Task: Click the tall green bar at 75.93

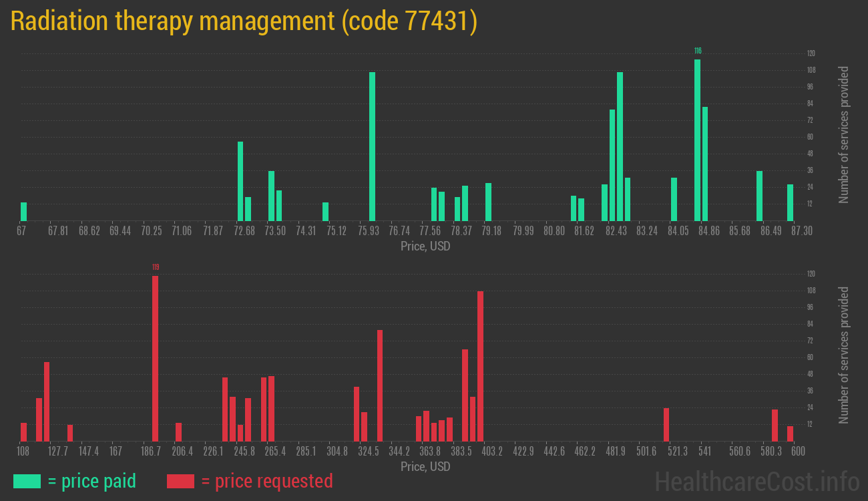Action: (x=372, y=146)
